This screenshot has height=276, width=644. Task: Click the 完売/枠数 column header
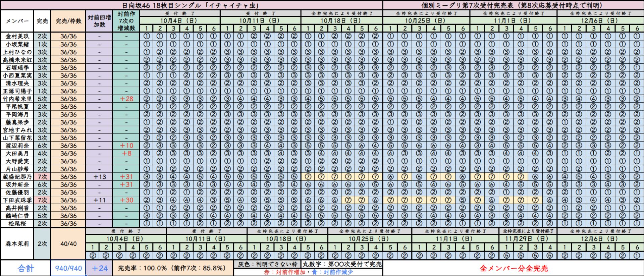tap(68, 21)
